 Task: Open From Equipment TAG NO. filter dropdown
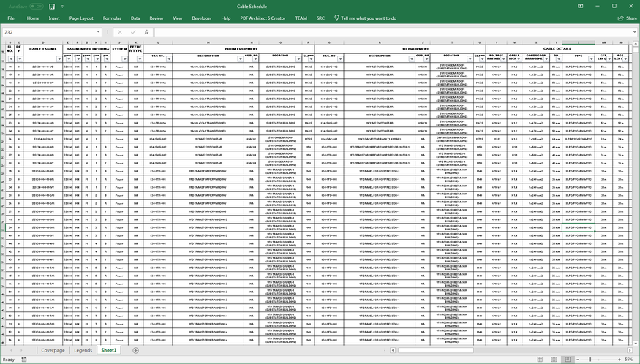coord(169,59)
